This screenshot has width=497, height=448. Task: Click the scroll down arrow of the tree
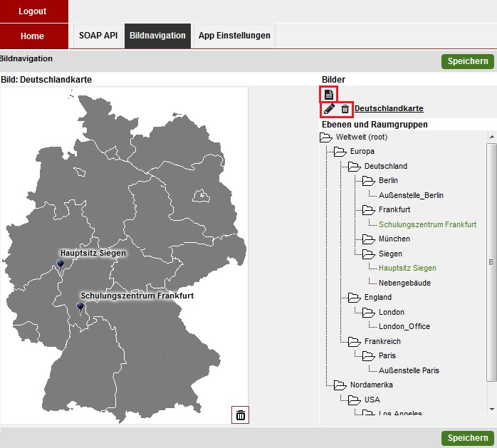coord(491,410)
